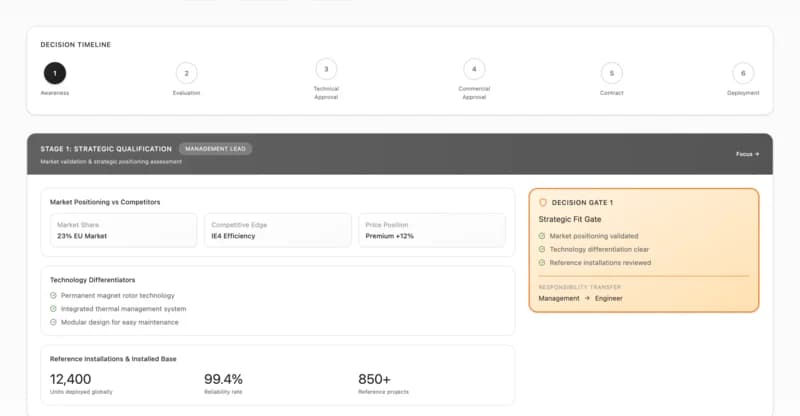800x416 pixels.
Task: Go to step 4 Commercial Approval
Action: (474, 69)
